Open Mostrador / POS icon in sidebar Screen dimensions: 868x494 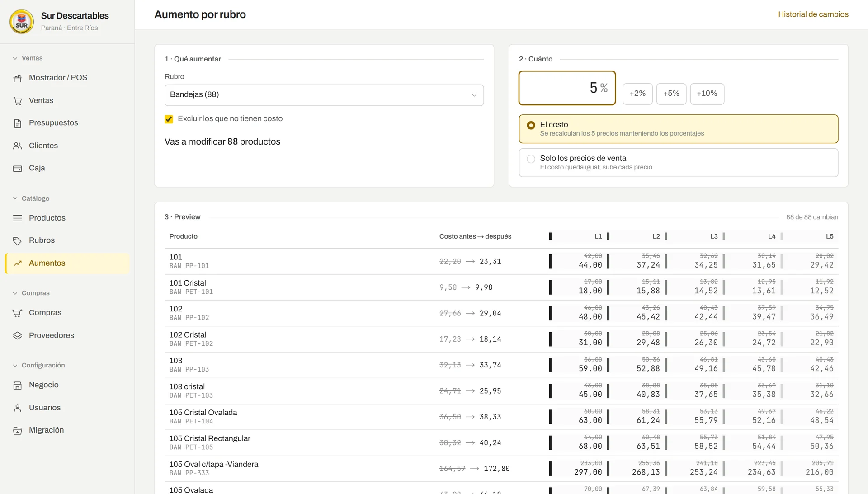[18, 78]
